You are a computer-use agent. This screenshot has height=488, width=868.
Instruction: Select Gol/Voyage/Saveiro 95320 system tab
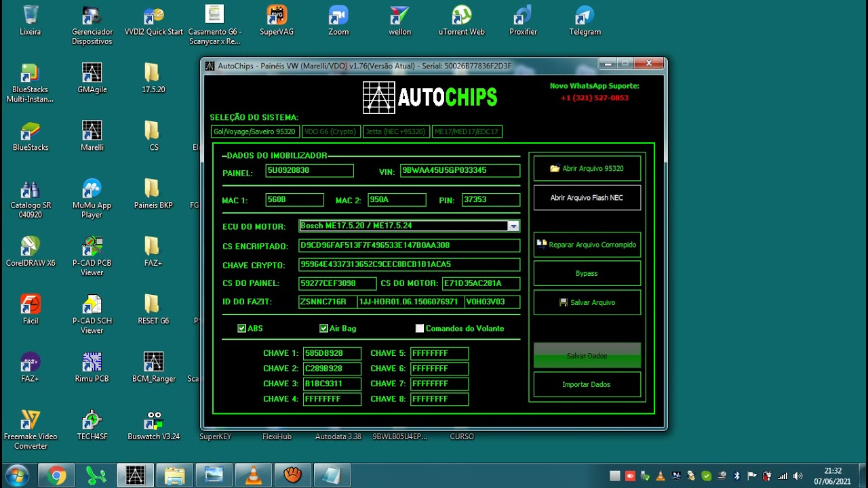tap(254, 131)
